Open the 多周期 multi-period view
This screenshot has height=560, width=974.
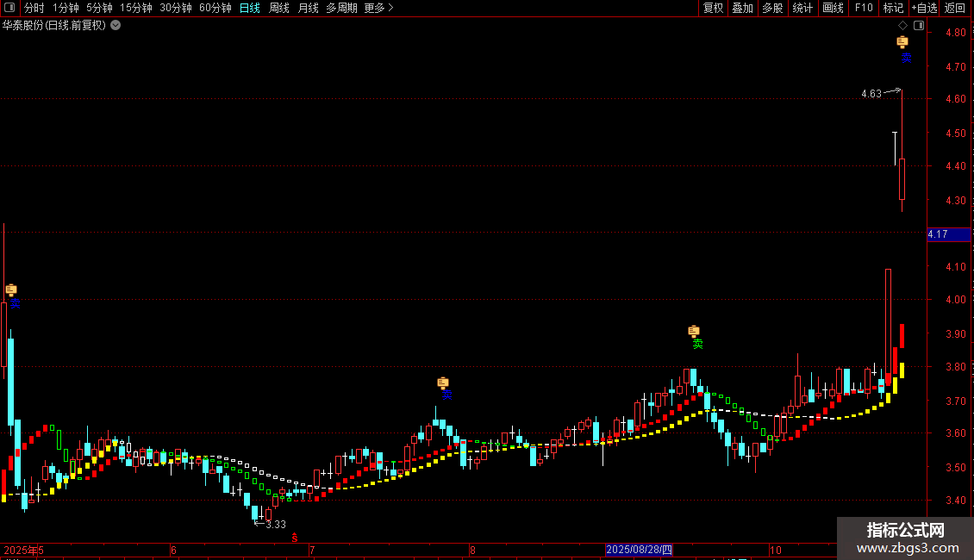(341, 8)
